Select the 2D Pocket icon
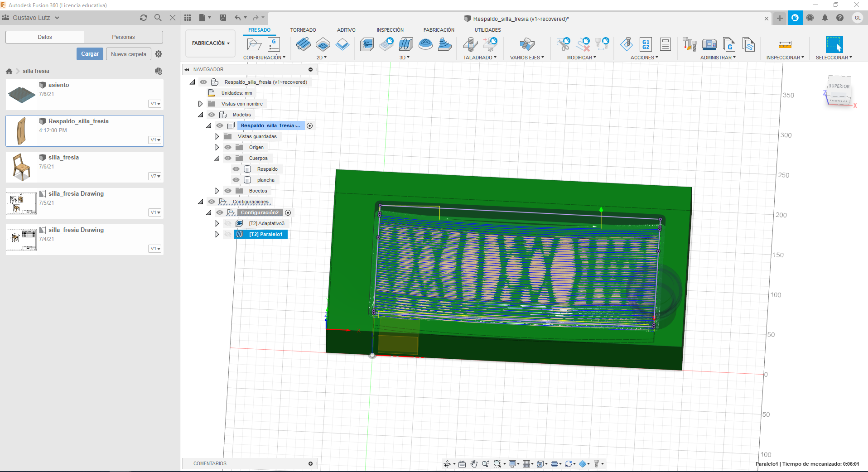Screen dimensions: 868x472 (x=323, y=44)
